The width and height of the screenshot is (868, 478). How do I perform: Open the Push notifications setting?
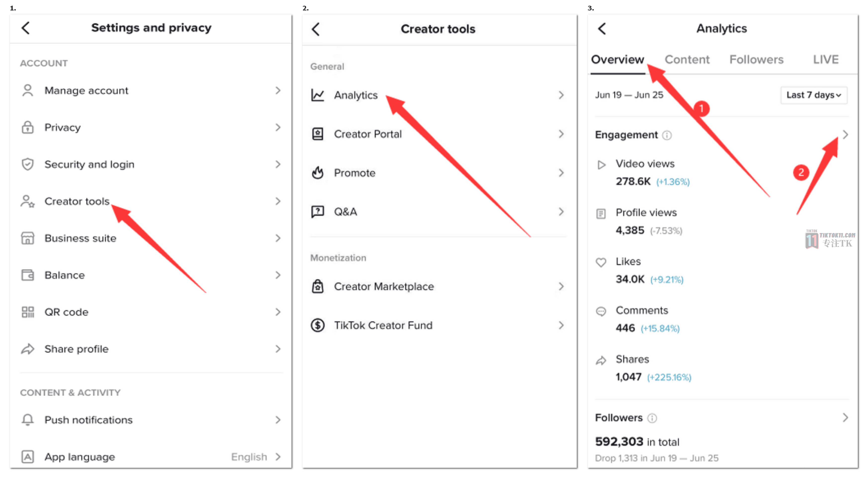[151, 420]
